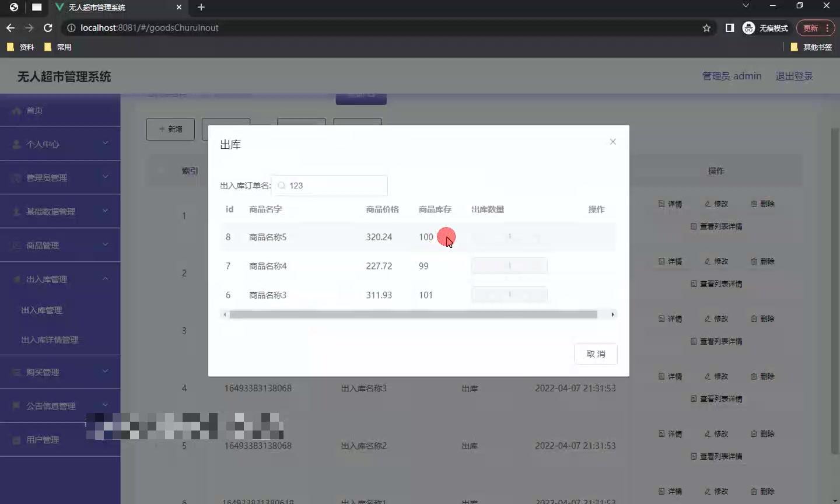Open a new browser tab
The width and height of the screenshot is (840, 504).
point(201,7)
